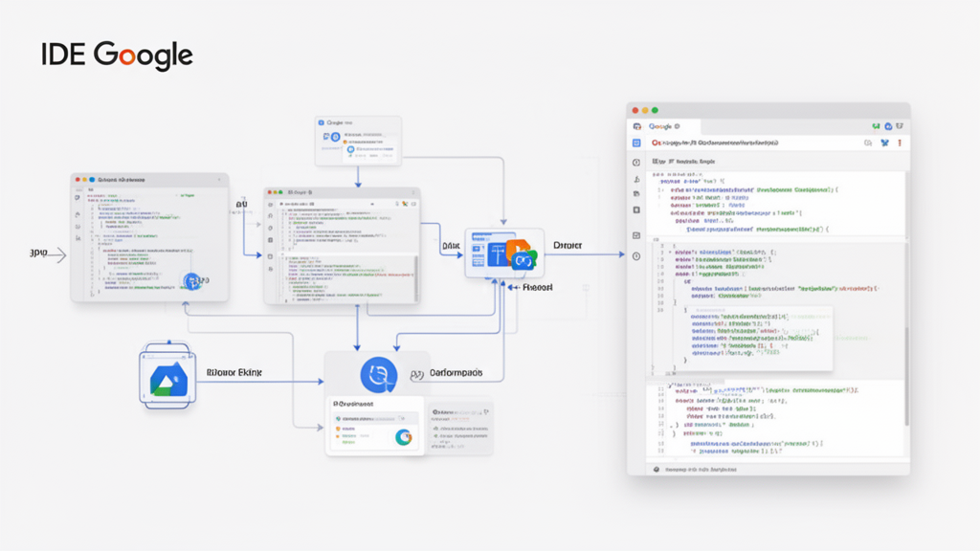Click the grey panel right of the bottom white card

(x=460, y=430)
